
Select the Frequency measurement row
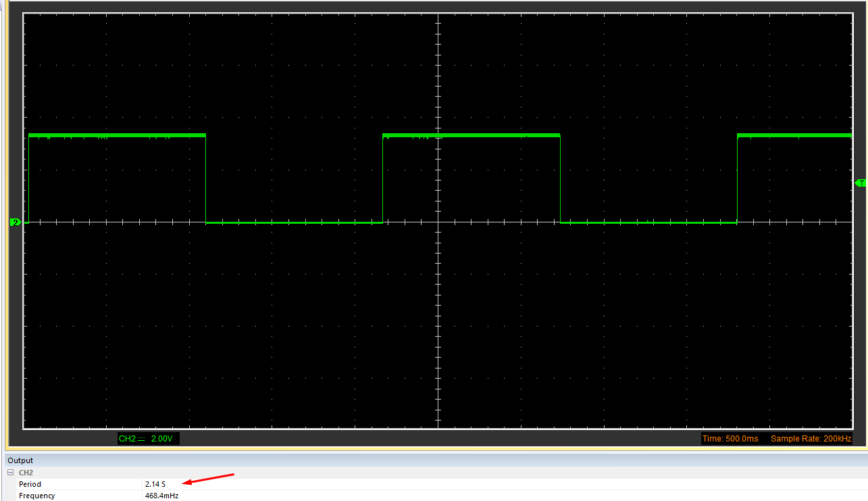pos(36,496)
